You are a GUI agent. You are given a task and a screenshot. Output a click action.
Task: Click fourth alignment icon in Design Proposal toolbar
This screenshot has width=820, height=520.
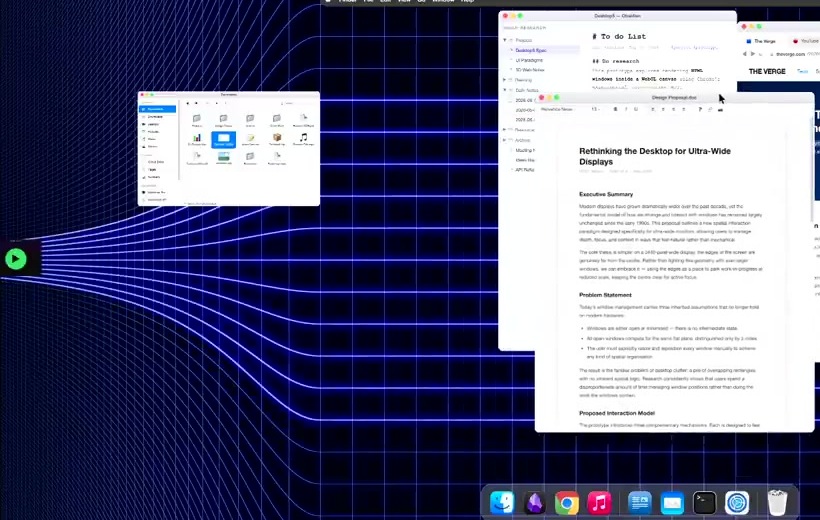[x=684, y=109]
